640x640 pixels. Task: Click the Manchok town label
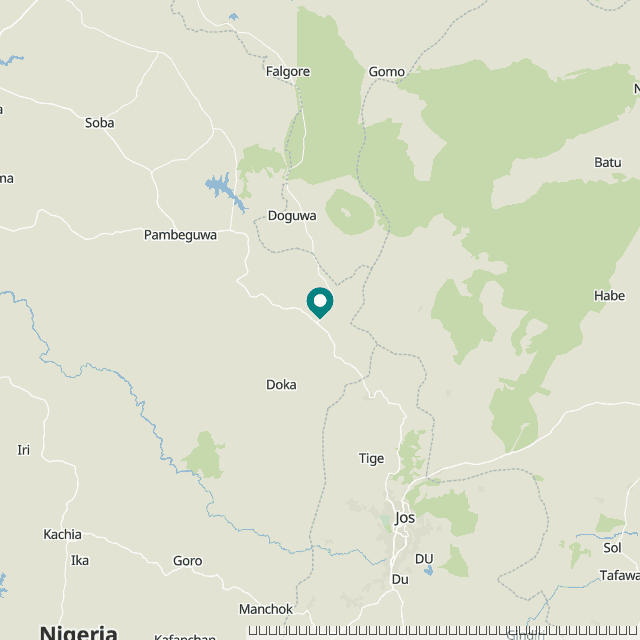[x=266, y=609]
